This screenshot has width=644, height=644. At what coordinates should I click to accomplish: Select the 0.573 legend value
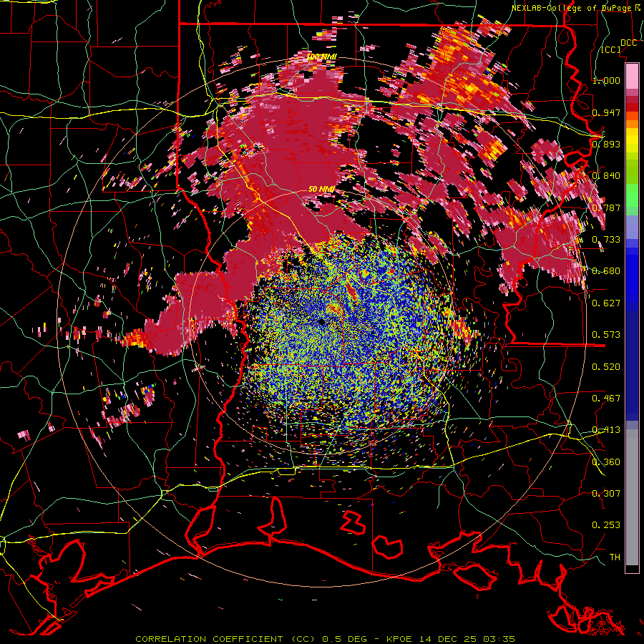(x=606, y=335)
